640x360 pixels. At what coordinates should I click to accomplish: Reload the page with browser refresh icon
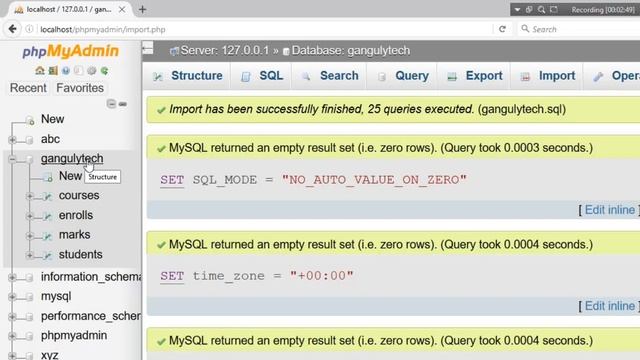[x=502, y=29]
